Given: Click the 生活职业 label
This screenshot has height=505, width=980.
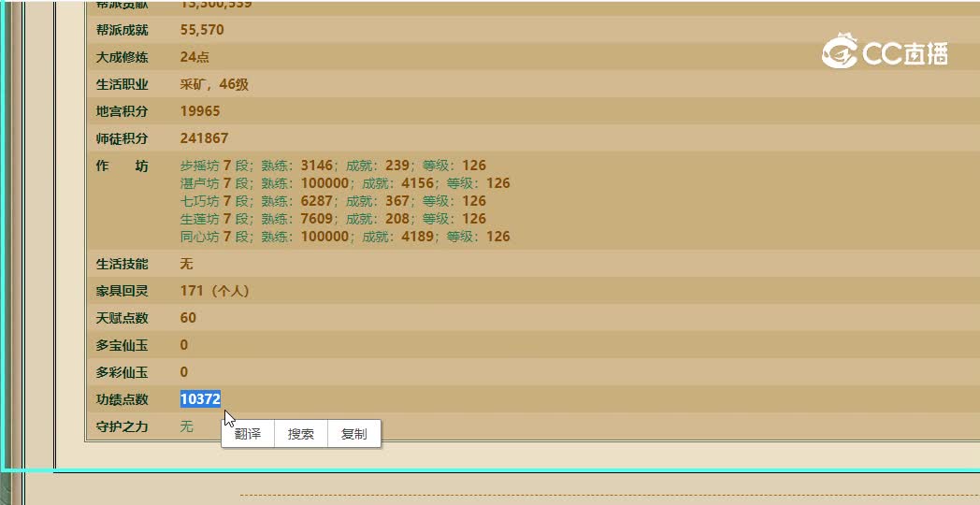Looking at the screenshot, I should pyautogui.click(x=122, y=84).
